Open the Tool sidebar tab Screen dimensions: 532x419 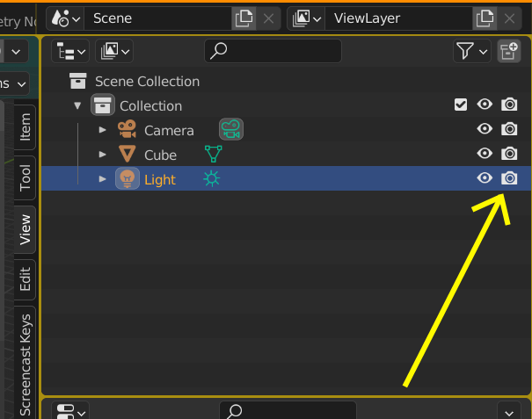coord(25,177)
